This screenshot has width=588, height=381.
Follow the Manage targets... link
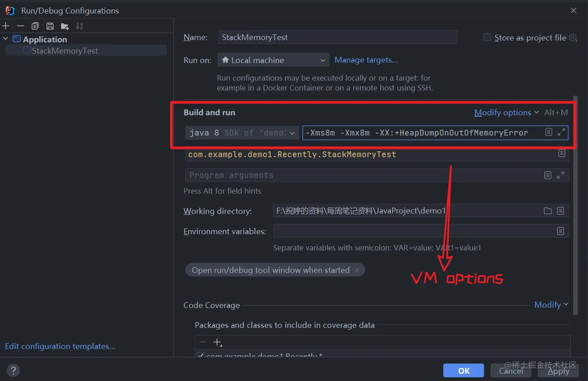pyautogui.click(x=366, y=60)
